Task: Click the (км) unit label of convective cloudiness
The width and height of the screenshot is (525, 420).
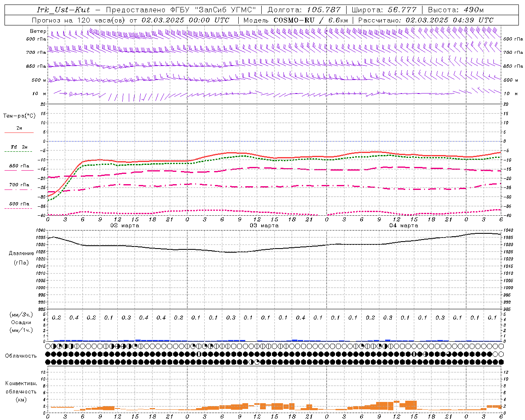Action: point(21,399)
